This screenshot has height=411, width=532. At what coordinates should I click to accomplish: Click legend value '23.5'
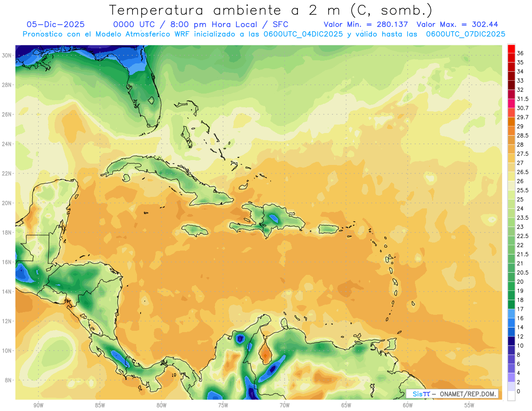(522, 218)
